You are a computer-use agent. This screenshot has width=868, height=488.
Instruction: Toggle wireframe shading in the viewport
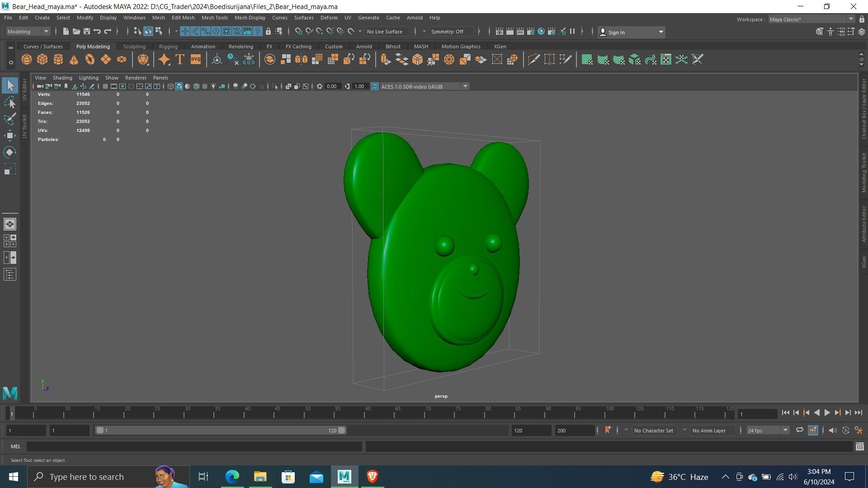pos(170,86)
